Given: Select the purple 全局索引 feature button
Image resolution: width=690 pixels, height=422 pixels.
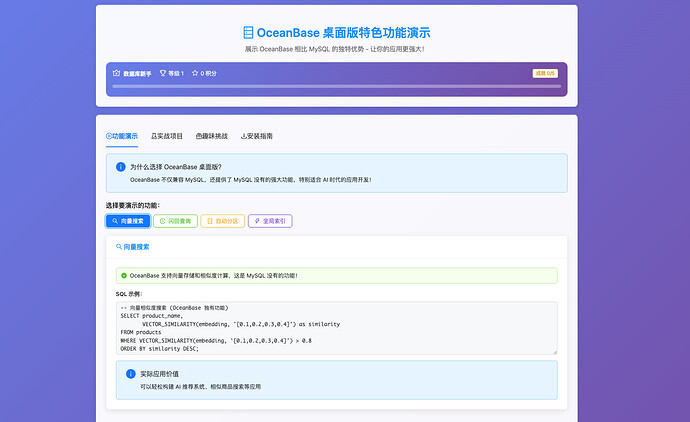Looking at the screenshot, I should [x=270, y=221].
